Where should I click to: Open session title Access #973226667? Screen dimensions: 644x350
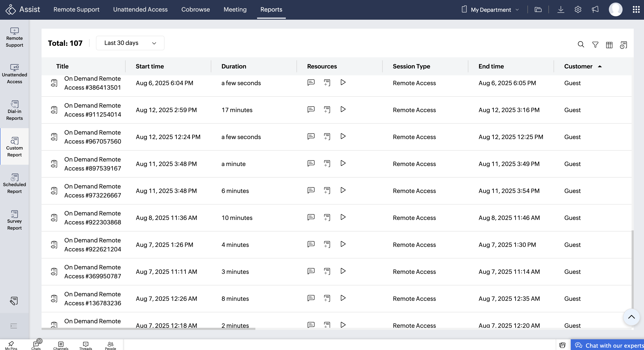[x=93, y=191]
